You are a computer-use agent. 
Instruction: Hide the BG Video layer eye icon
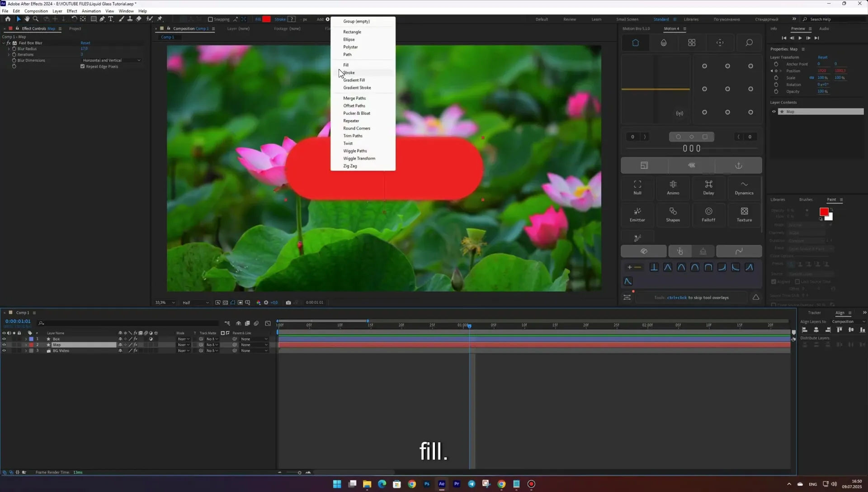[4, 351]
